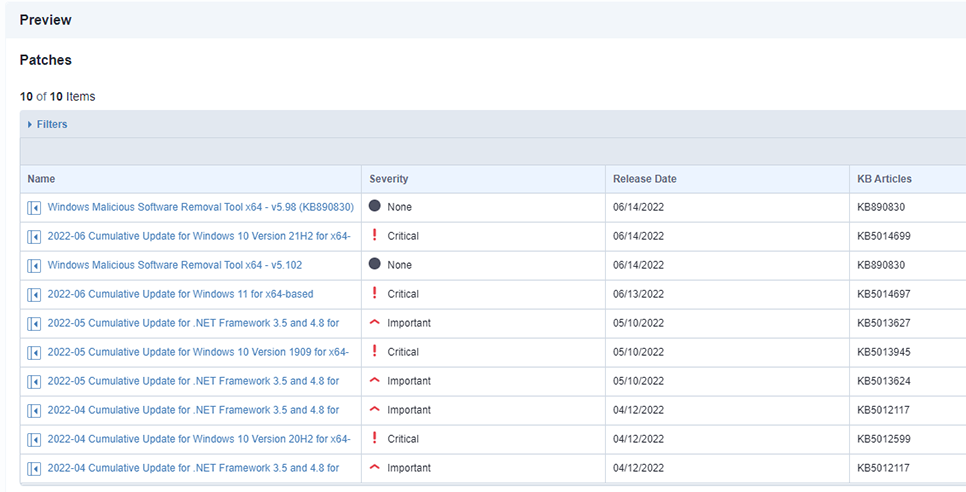This screenshot has width=966, height=492.
Task: Click the row icon for Windows 10 Version 20H2 update
Action: pyautogui.click(x=34, y=440)
